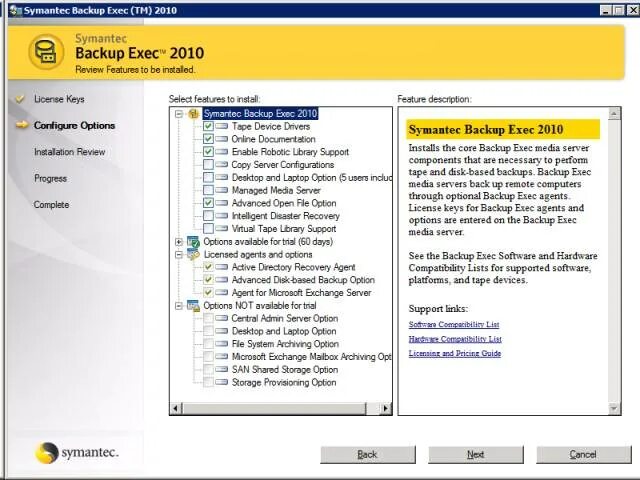Click drive icon beside Advanced Disk-based Backup Option
Viewport: 640px width, 480px height.
[x=222, y=280]
